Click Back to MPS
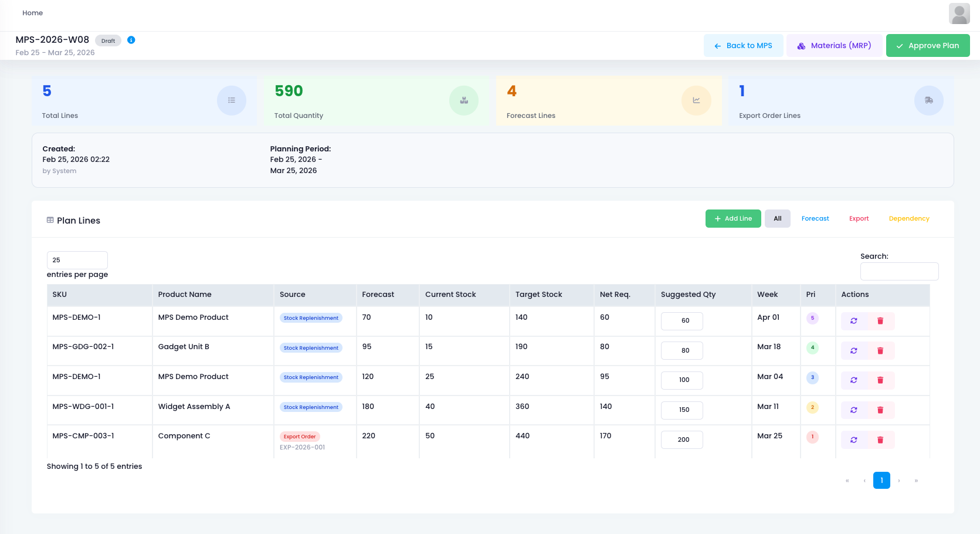The width and height of the screenshot is (980, 534). 743,45
